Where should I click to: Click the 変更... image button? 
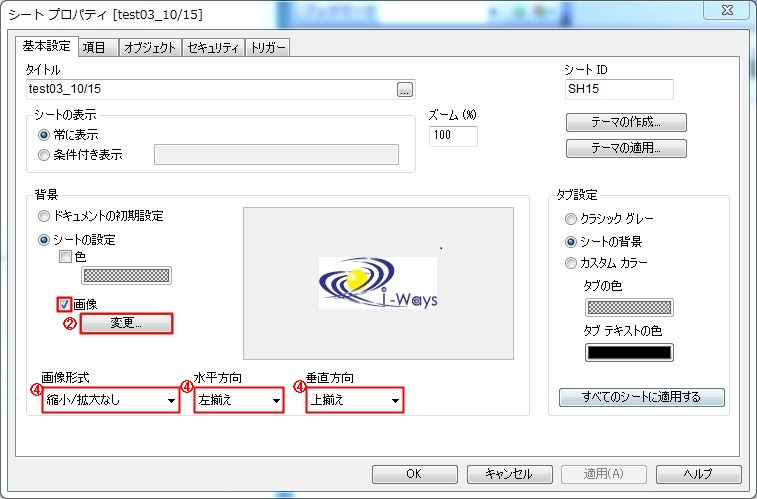(x=126, y=323)
